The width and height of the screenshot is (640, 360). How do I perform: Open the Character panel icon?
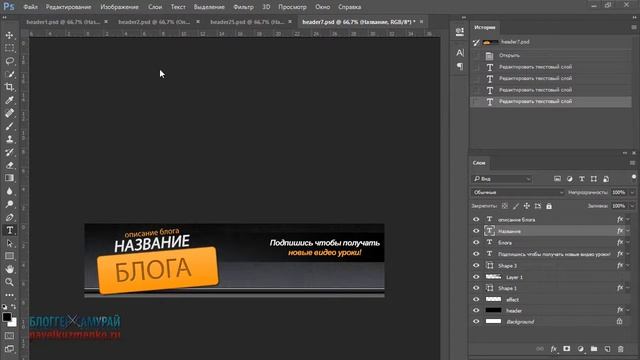coord(460,53)
